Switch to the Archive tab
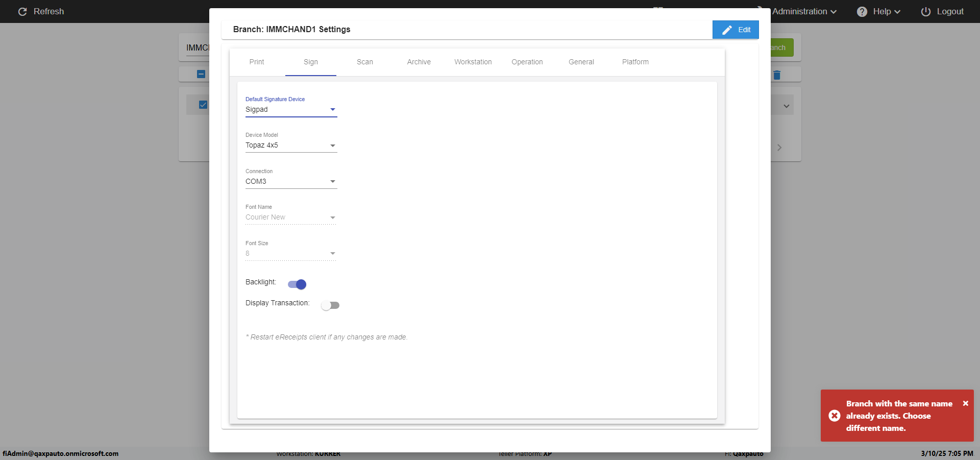 pyautogui.click(x=419, y=62)
